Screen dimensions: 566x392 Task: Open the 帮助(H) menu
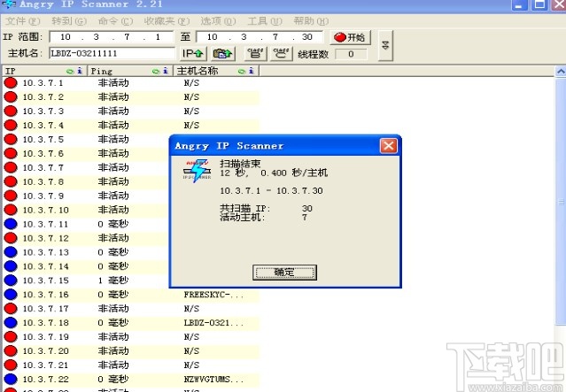pos(311,21)
